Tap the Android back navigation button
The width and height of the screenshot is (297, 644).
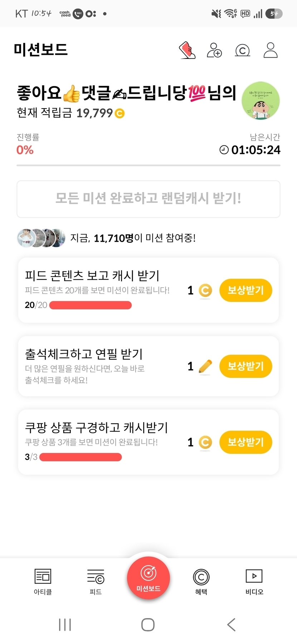tap(232, 625)
